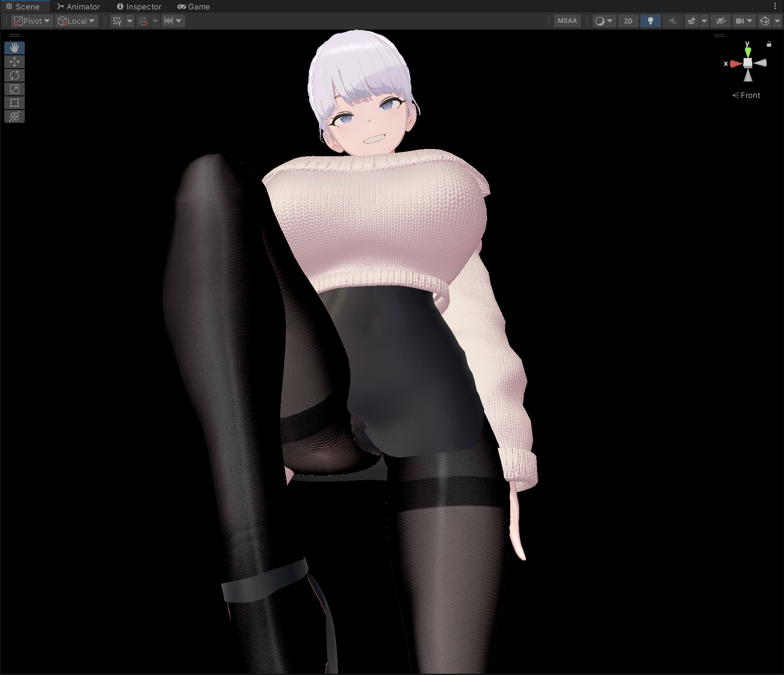784x675 pixels.
Task: Expand the grid visibility options arrow
Action: point(130,21)
